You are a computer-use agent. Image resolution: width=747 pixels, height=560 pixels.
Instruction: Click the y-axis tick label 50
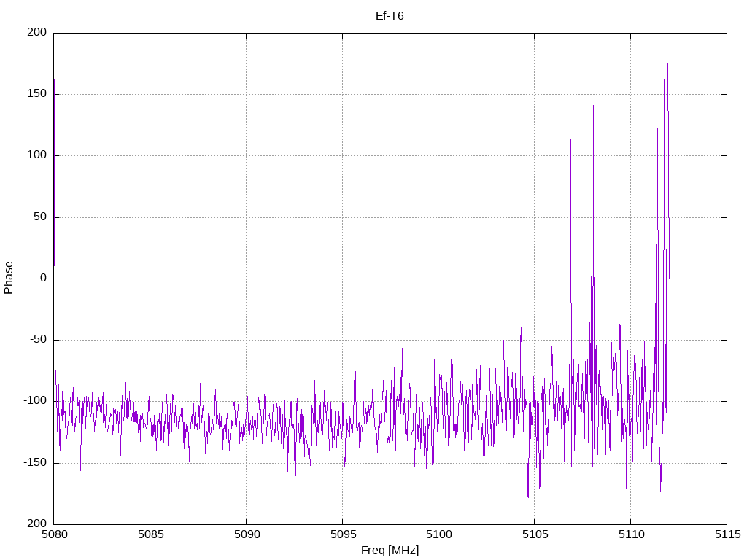point(41,217)
